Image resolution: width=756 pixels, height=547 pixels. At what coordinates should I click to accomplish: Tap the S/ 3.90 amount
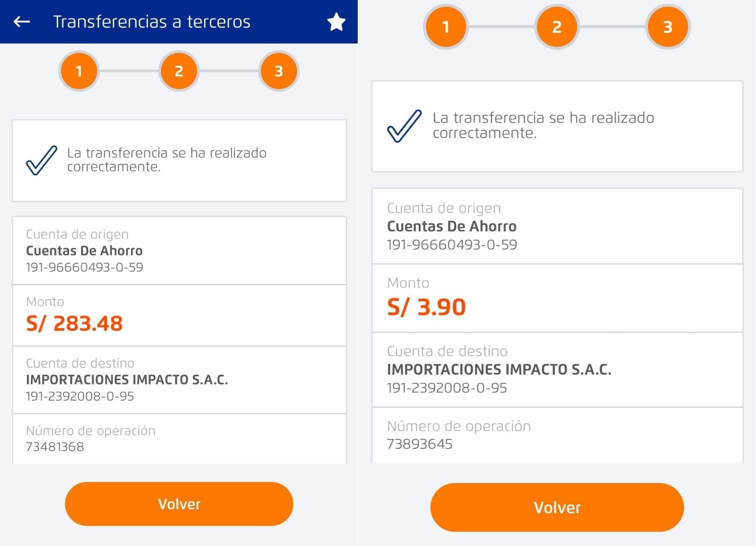click(x=426, y=307)
